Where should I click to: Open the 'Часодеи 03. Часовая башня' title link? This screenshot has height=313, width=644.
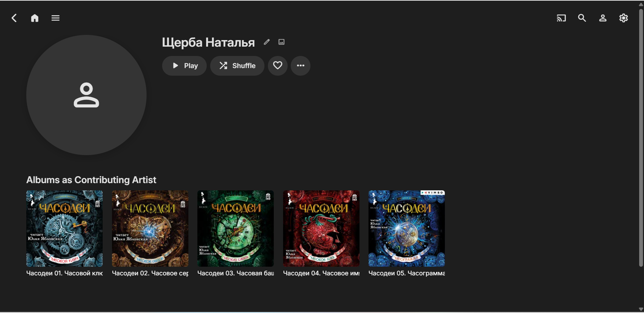tap(236, 273)
